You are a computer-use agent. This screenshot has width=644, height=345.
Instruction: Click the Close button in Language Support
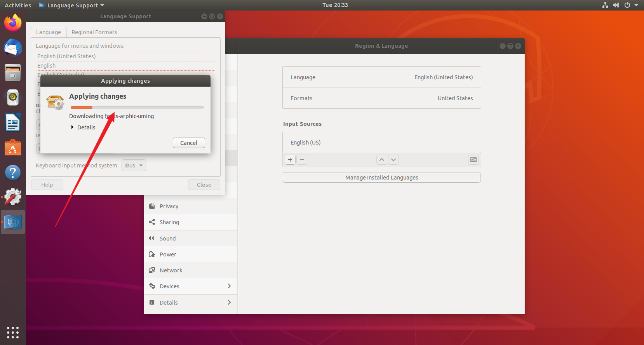click(x=204, y=185)
